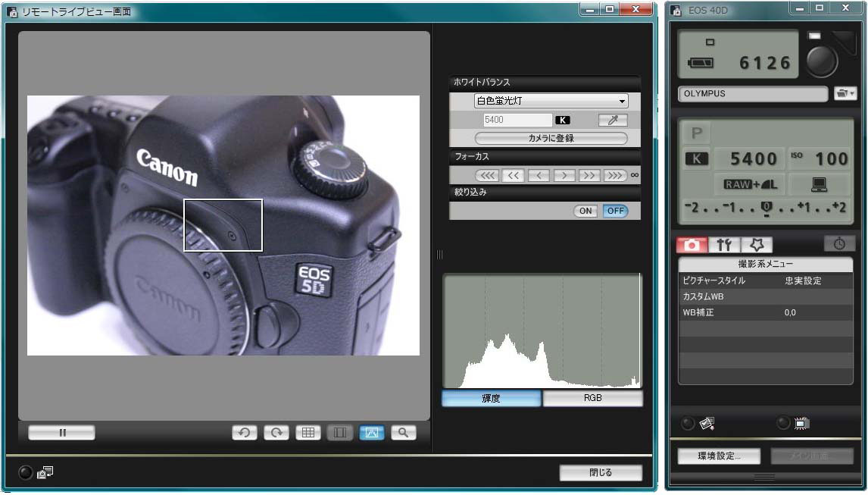This screenshot has width=868, height=495.
Task: Click the 6126 shots remaining counter
Action: pos(766,63)
